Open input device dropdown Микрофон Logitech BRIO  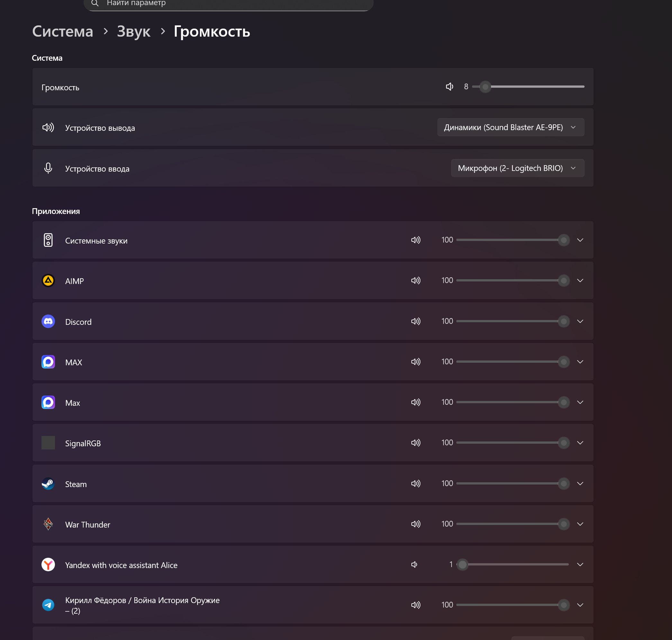(x=517, y=168)
